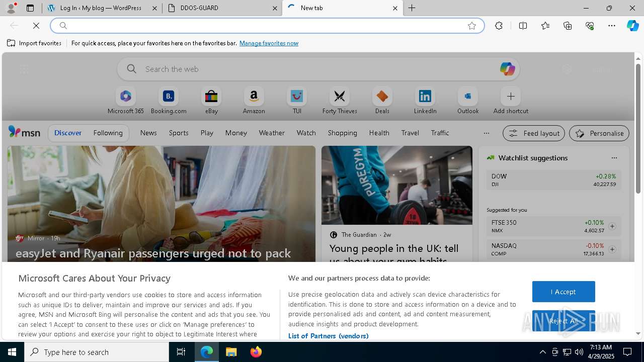Image resolution: width=644 pixels, height=362 pixels.
Task: Open Shopping category
Action: point(342,133)
